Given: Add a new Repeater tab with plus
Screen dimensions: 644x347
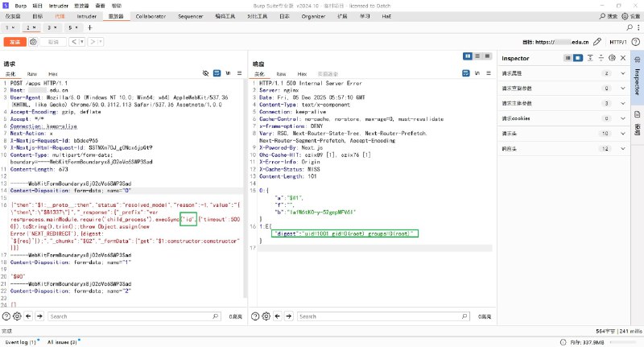Looking at the screenshot, I should pyautogui.click(x=89, y=27).
